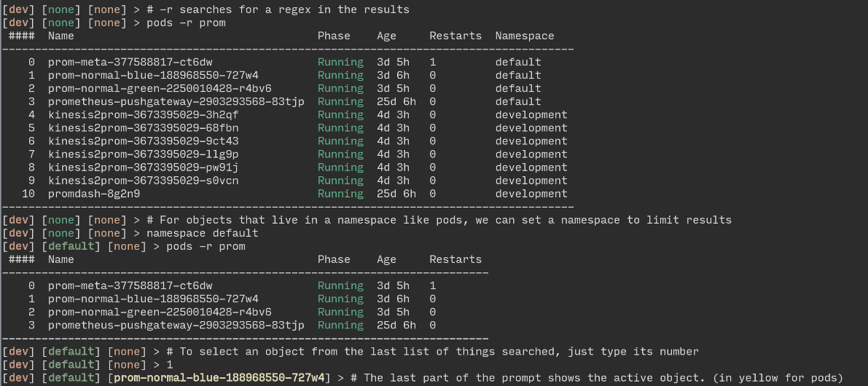The image size is (868, 386).
Task: Click the comment about setting a namespace
Action: pos(439,220)
